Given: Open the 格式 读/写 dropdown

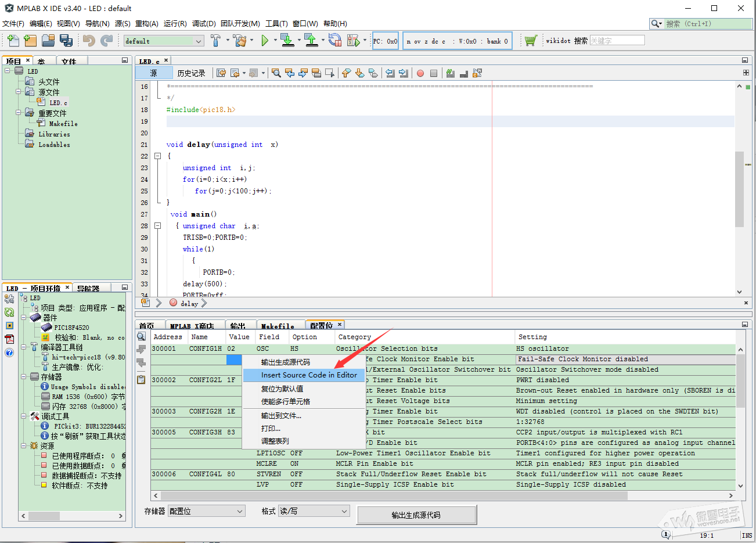Looking at the screenshot, I should pos(314,511).
